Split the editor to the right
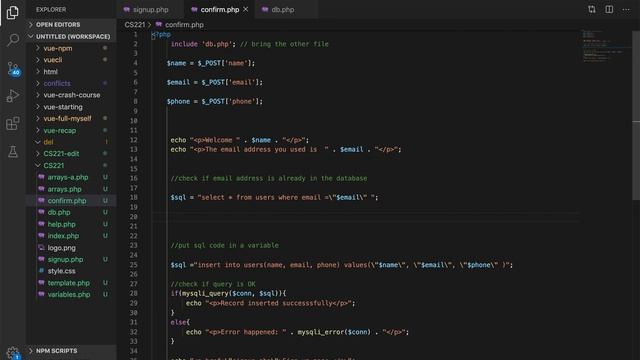Viewport: 640px width, 360px height. coord(609,9)
